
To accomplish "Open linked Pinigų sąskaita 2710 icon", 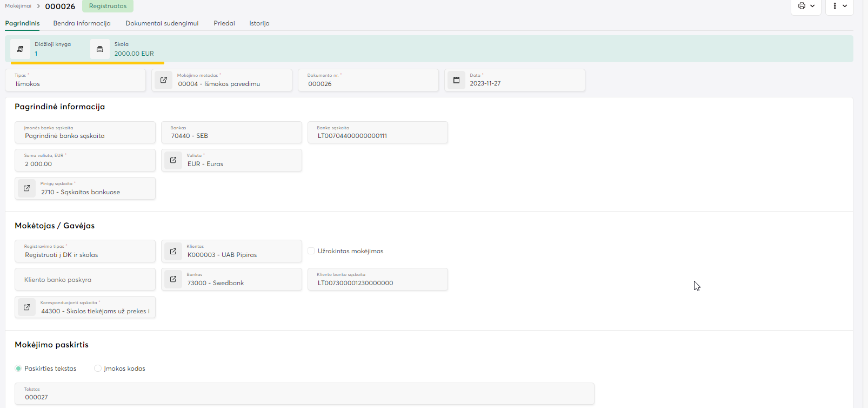I will [x=27, y=188].
